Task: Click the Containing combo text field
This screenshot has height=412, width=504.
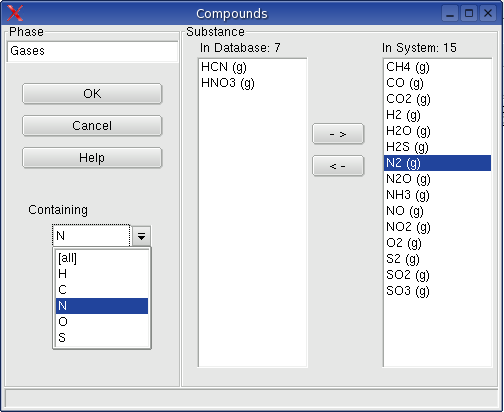Action: [x=91, y=236]
